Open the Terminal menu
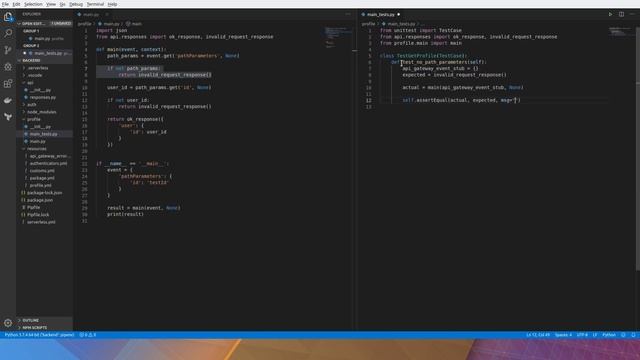The image size is (640, 360). (95, 4)
